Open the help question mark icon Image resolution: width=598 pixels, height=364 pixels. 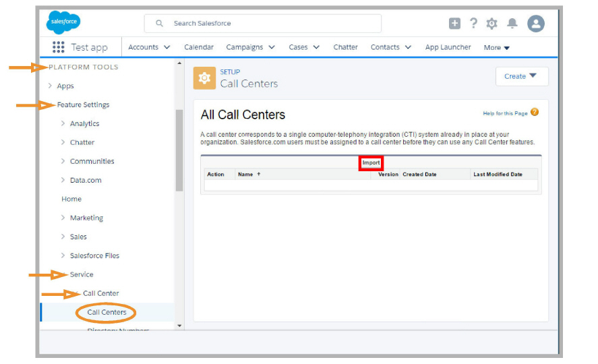pyautogui.click(x=473, y=23)
